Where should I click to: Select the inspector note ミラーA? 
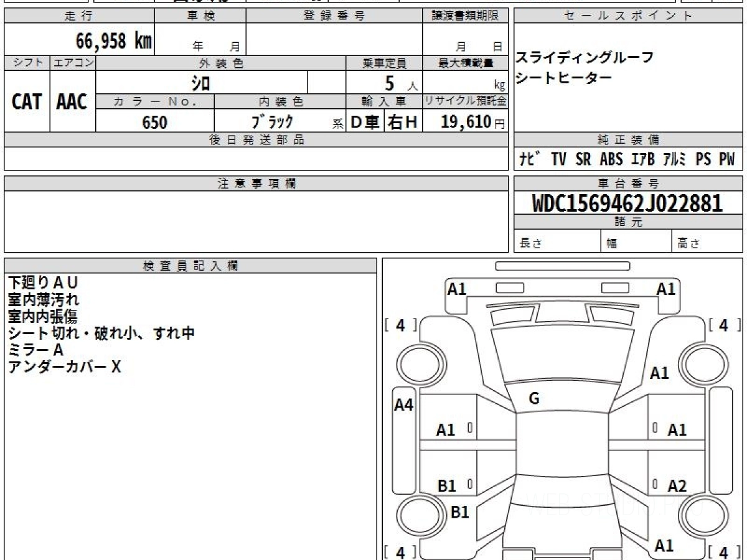coord(36,350)
